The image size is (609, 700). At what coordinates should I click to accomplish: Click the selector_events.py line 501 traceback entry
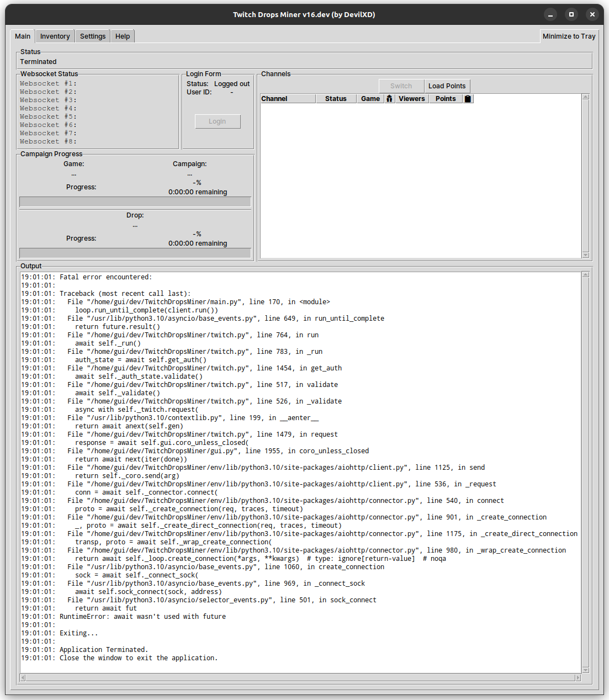[x=222, y=600]
